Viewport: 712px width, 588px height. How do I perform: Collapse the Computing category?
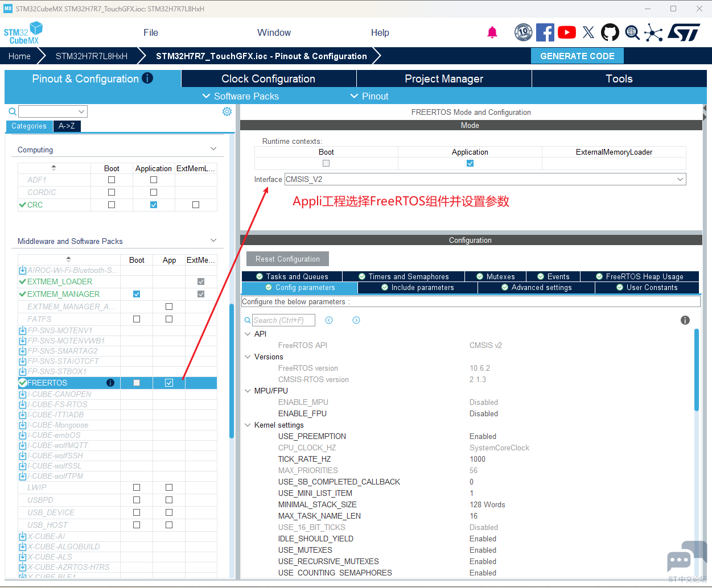[213, 149]
